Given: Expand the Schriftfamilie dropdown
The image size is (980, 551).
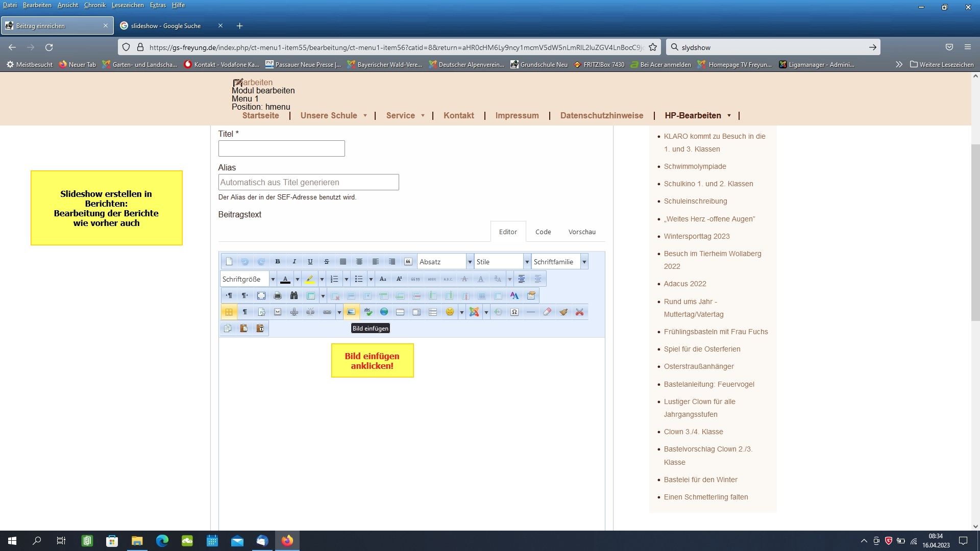Looking at the screenshot, I should tap(584, 262).
